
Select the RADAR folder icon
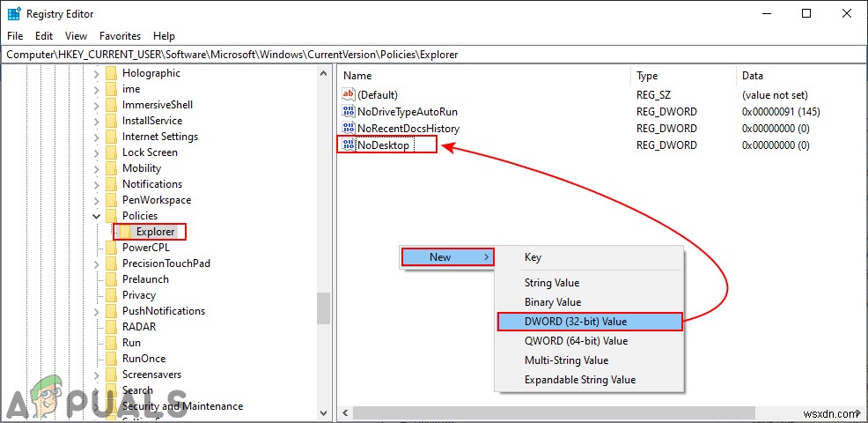pyautogui.click(x=111, y=327)
